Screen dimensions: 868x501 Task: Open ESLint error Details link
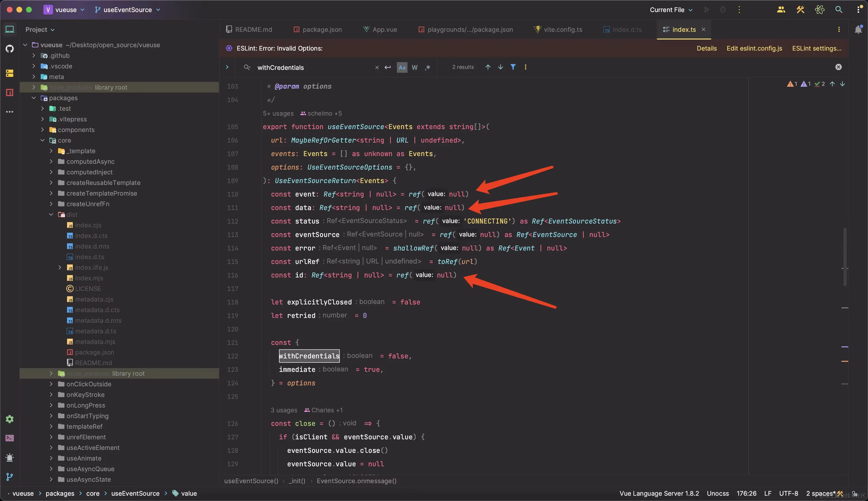point(706,48)
